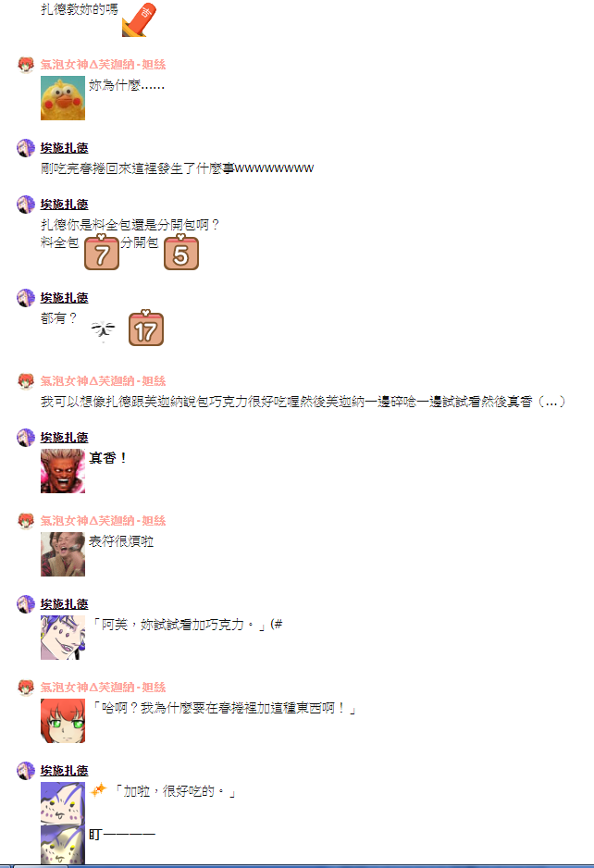Click the dice emoticon showing 5
Image resolution: width=594 pixels, height=868 pixels.
point(181,252)
